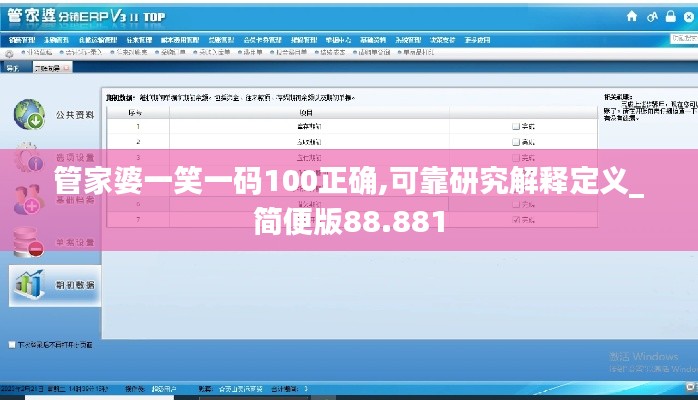Open the 销售管理 menu
The width and height of the screenshot is (698, 400).
(x=22, y=40)
